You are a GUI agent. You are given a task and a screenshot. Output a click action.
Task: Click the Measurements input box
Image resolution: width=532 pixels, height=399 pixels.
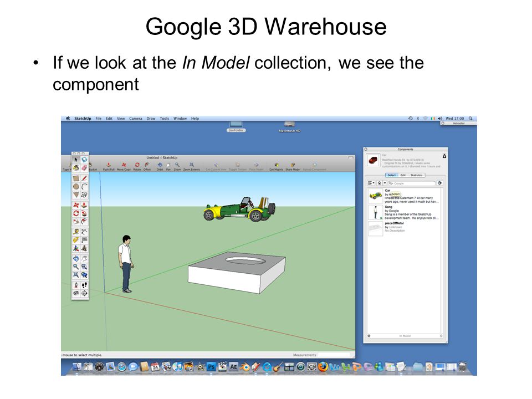(x=335, y=355)
